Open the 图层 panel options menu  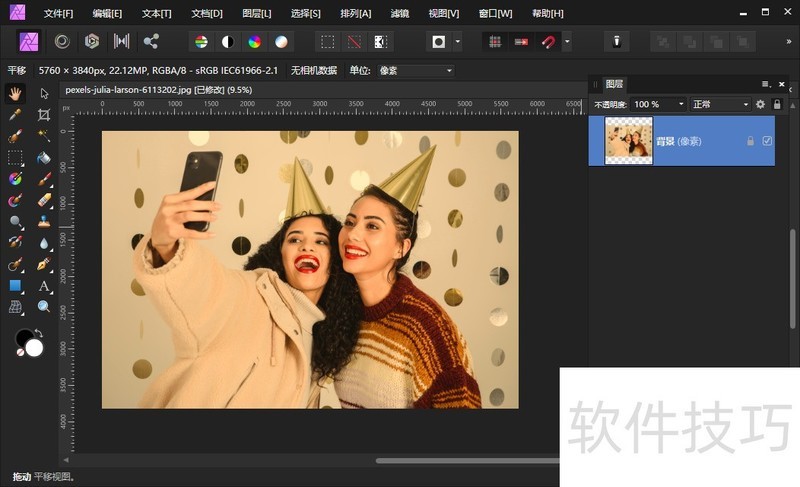765,84
